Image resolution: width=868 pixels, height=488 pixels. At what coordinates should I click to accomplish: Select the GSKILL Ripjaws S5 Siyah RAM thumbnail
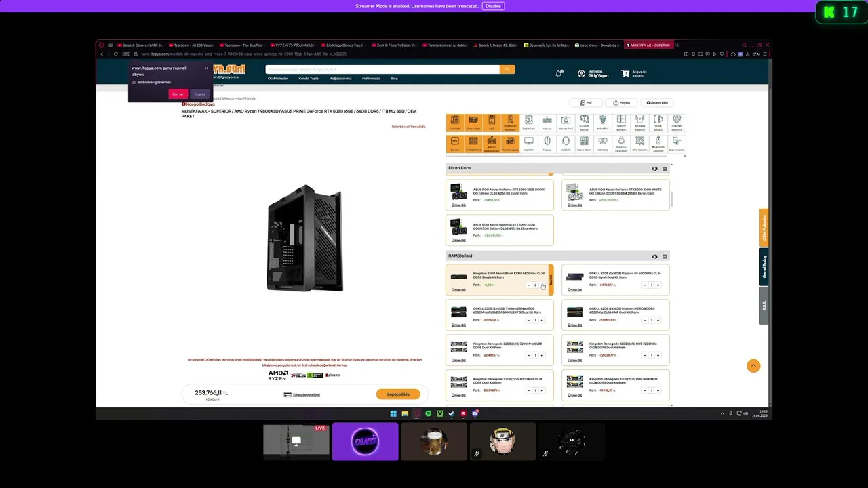click(x=575, y=277)
